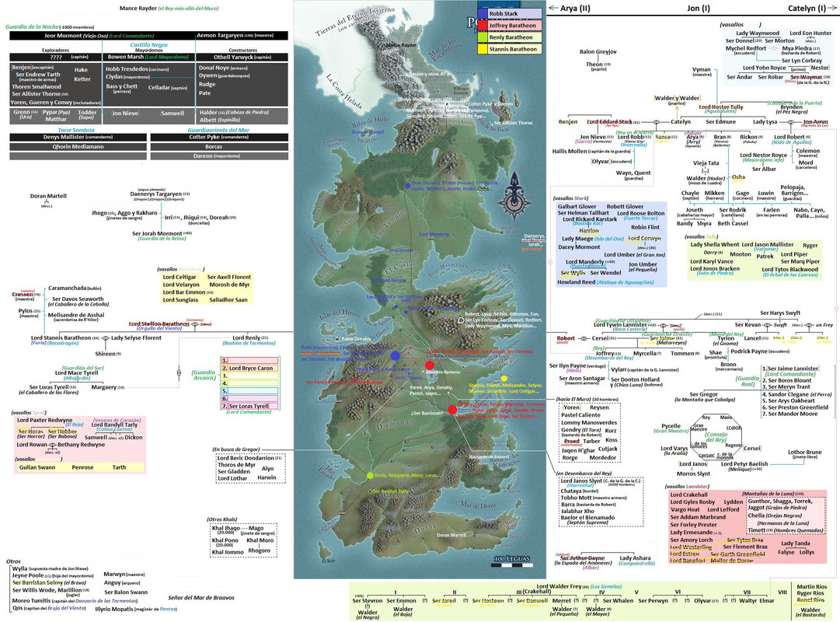Click row 2. Lord Bryce Caron in Guardia Arcoiris

[249, 369]
